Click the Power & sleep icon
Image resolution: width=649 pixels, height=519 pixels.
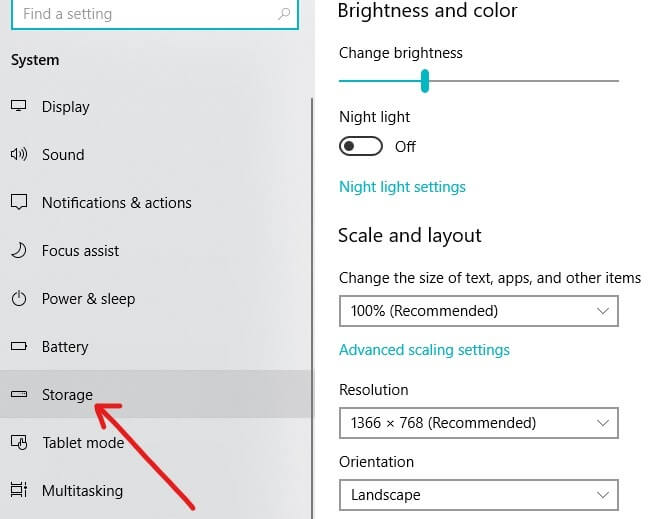click(x=18, y=299)
